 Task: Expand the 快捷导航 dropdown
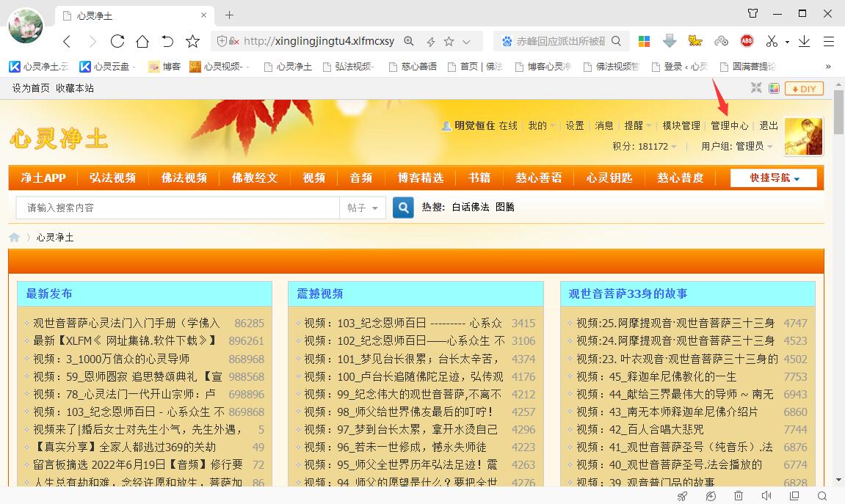[x=774, y=178]
